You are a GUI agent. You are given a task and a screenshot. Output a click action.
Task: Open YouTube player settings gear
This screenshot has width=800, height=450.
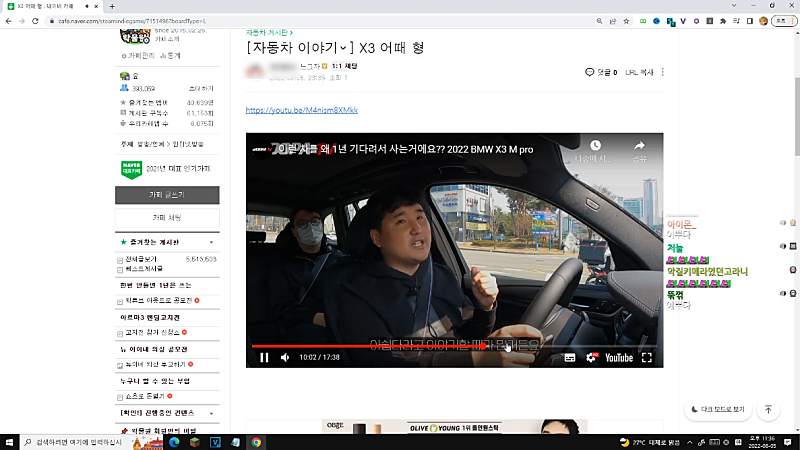tap(591, 358)
